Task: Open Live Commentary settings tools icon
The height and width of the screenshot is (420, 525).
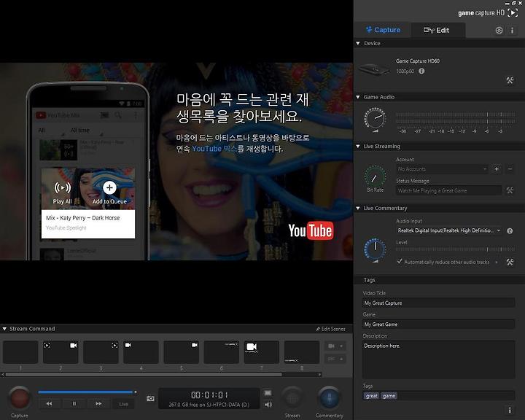Action: click(510, 262)
